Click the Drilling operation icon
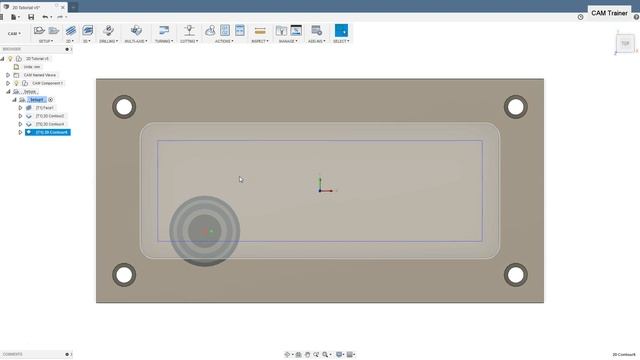 pos(108,31)
